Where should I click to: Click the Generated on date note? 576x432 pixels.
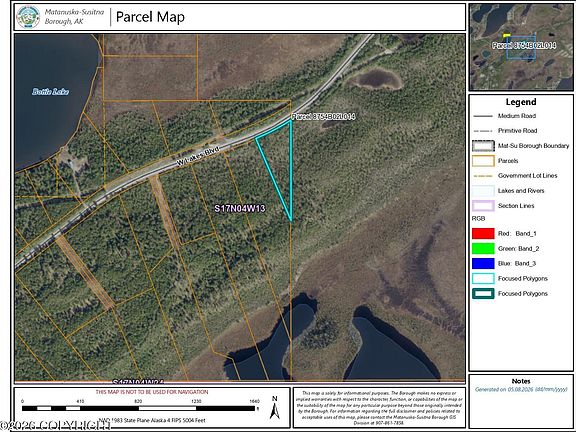[x=521, y=389]
